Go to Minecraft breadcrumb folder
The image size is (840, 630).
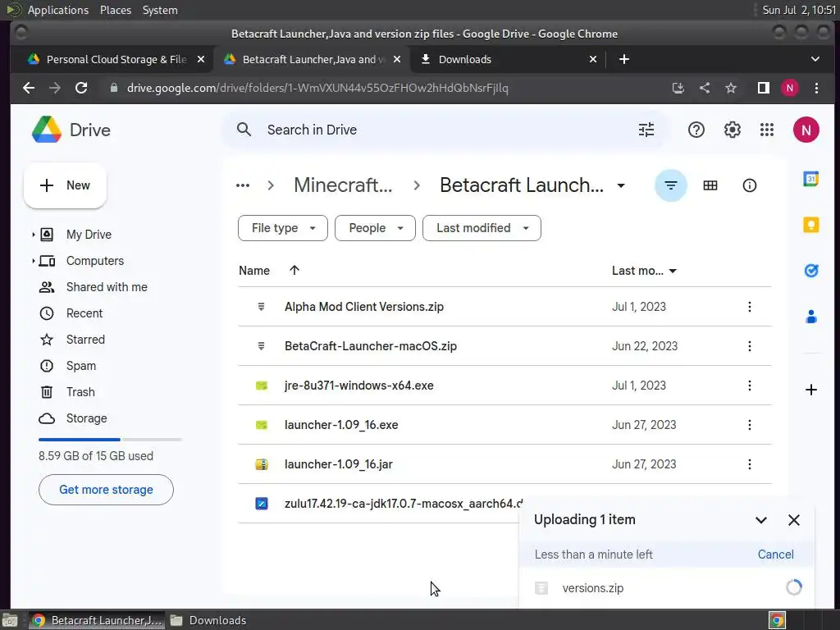pyautogui.click(x=343, y=185)
